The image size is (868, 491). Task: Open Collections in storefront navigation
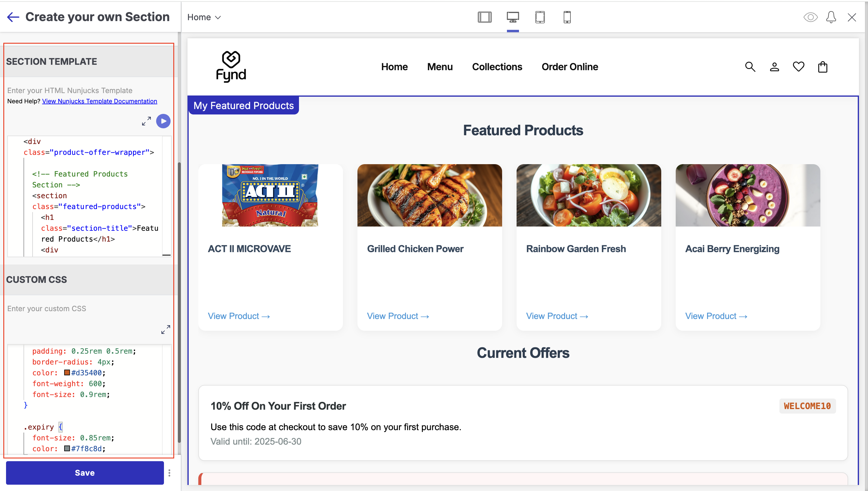coord(497,67)
